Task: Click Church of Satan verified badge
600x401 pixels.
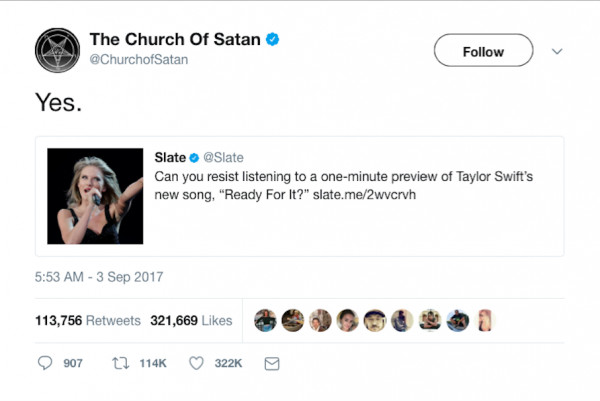Action: [x=272, y=40]
